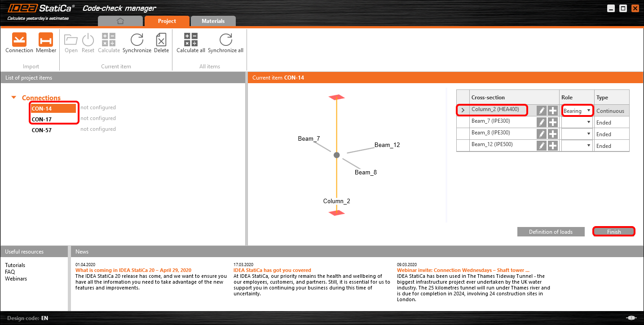Click the 17.03.2020 news date
This screenshot has height=325, width=644.
243,264
